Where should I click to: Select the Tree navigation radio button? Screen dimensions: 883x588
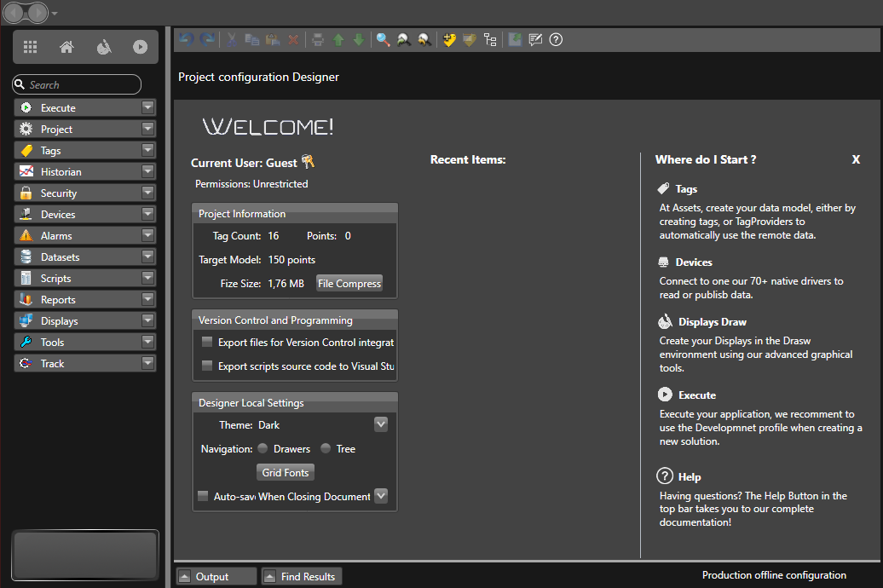pos(326,449)
